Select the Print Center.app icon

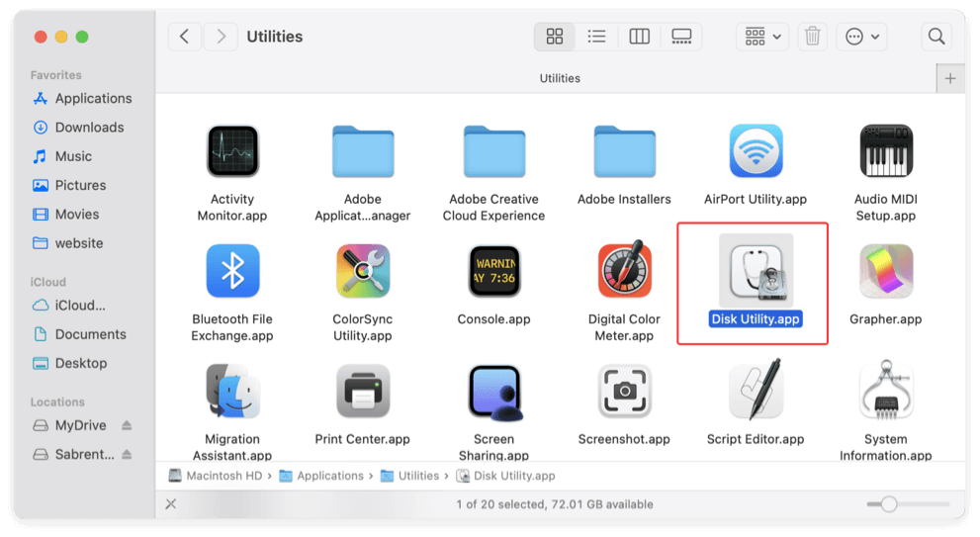[x=363, y=392]
